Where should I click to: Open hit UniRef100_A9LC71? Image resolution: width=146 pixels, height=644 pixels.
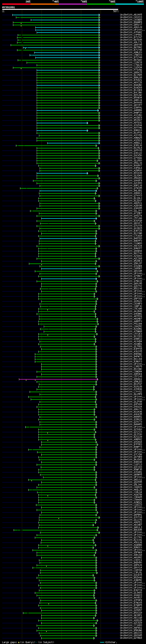coord(131,42)
